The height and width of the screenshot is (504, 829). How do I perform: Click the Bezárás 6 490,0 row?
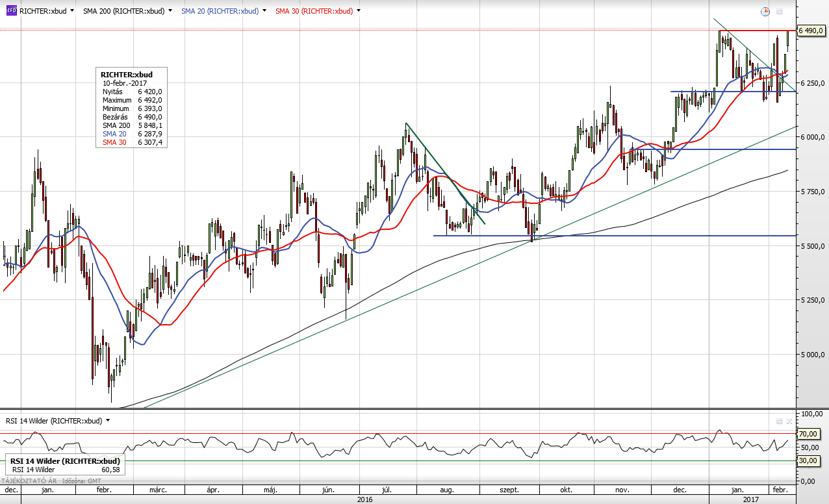coord(132,117)
